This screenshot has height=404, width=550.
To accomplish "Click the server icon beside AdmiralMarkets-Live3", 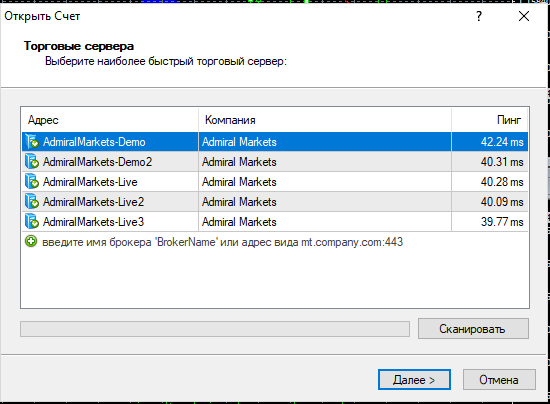I will [32, 222].
